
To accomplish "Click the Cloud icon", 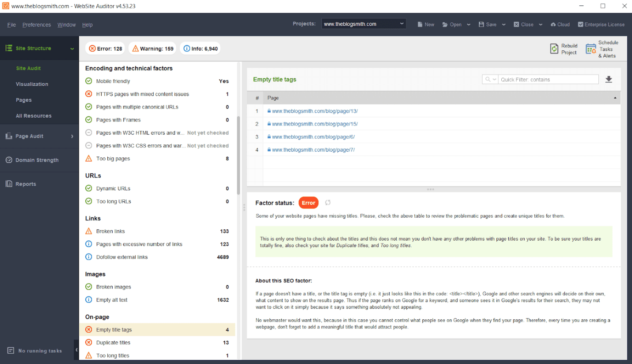I will [x=553, y=25].
